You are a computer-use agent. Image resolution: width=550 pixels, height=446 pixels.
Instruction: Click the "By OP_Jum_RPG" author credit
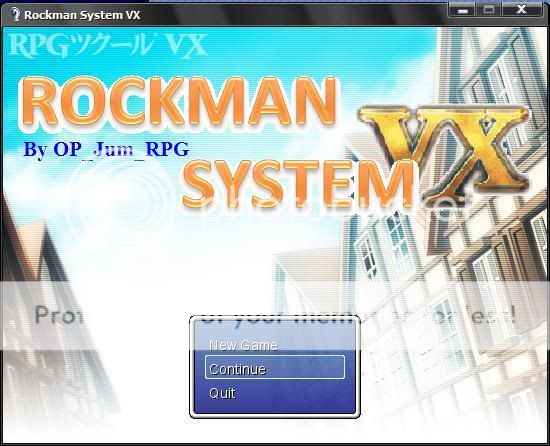click(x=106, y=149)
